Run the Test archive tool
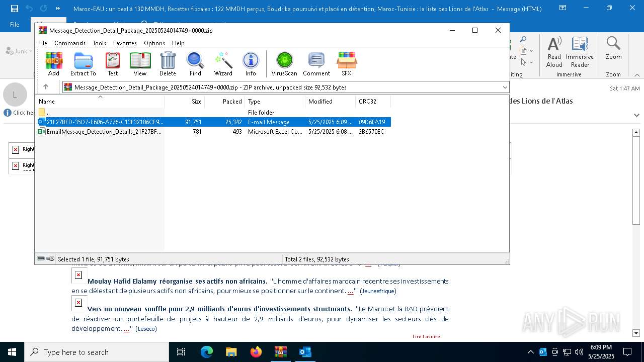 113,64
